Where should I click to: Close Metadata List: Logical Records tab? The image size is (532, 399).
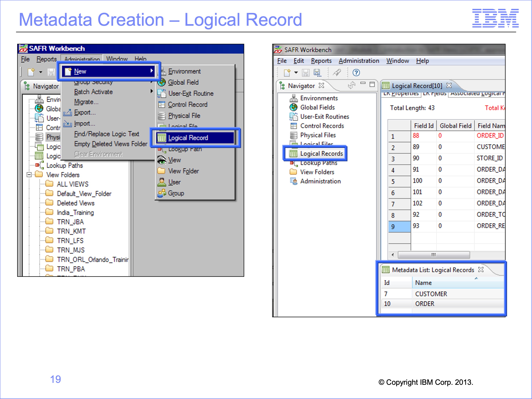point(481,270)
